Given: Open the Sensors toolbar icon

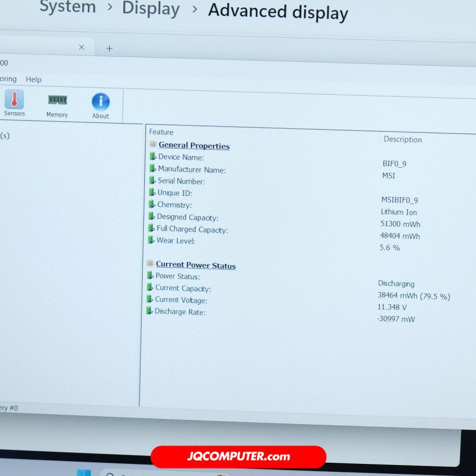Looking at the screenshot, I should [14, 103].
